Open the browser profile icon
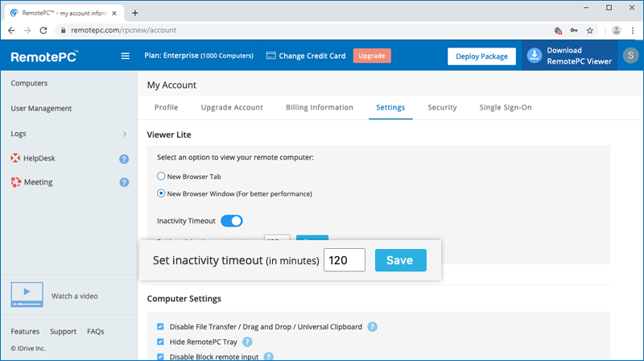644x361 pixels. click(616, 31)
